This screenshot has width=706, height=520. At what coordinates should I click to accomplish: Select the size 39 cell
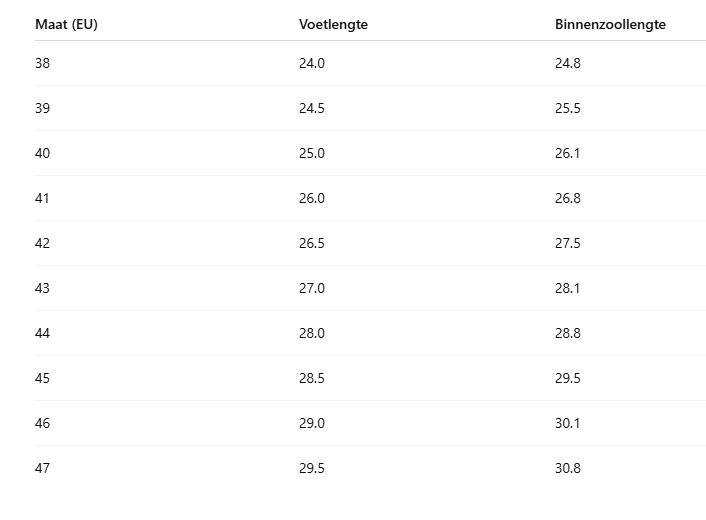tap(43, 108)
